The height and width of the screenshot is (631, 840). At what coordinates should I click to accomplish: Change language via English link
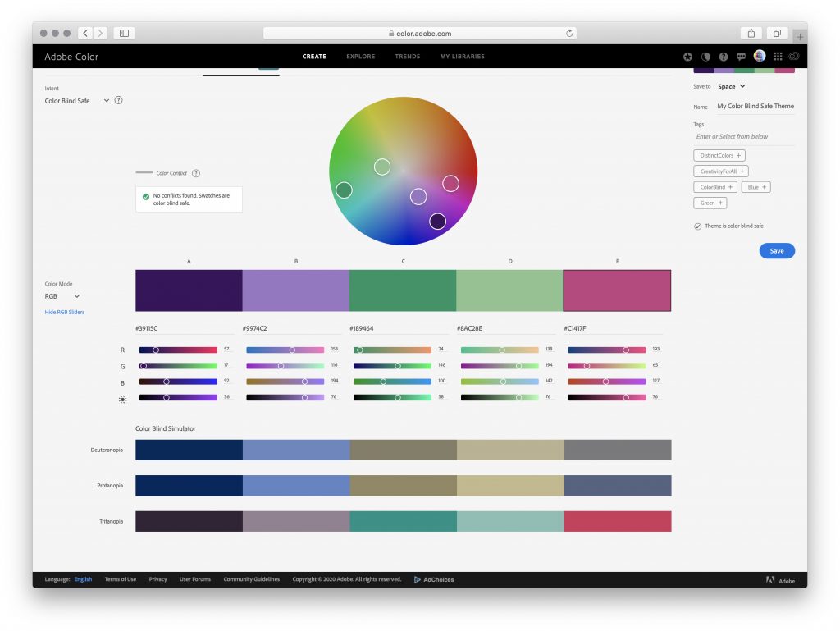pos(83,579)
